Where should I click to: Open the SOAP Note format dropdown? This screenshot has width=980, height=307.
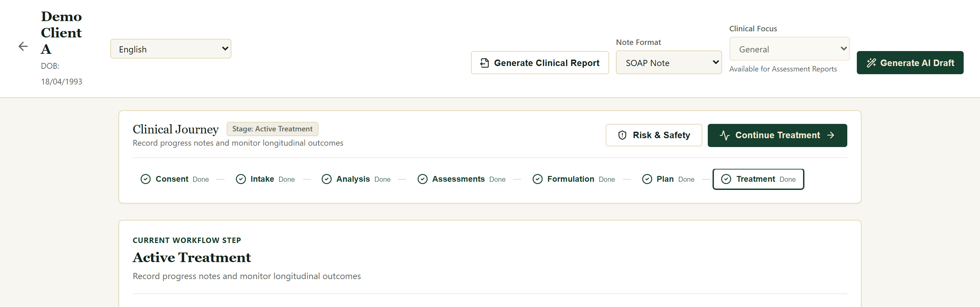tap(669, 63)
